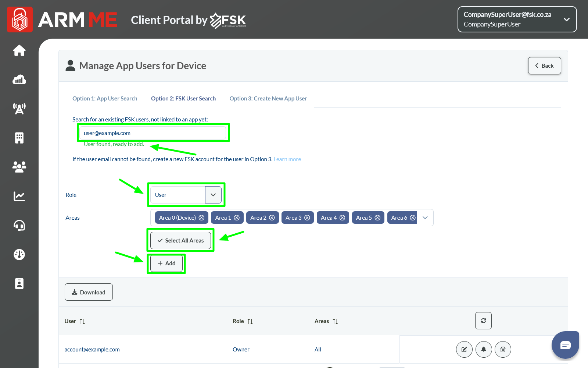
Task: Refresh the users table
Action: tap(483, 321)
